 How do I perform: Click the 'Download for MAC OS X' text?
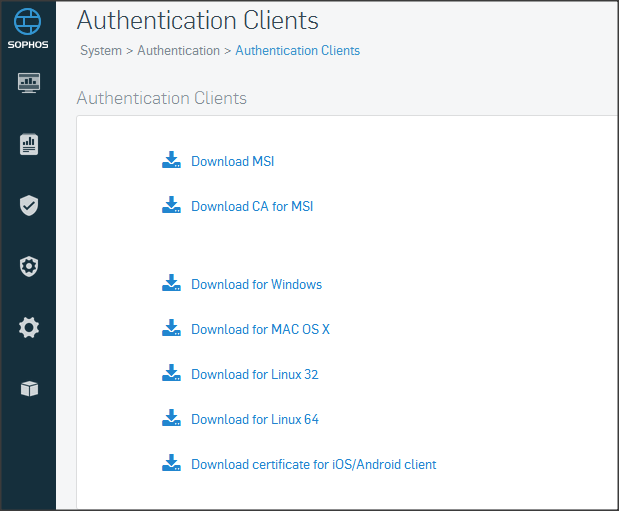click(x=260, y=330)
